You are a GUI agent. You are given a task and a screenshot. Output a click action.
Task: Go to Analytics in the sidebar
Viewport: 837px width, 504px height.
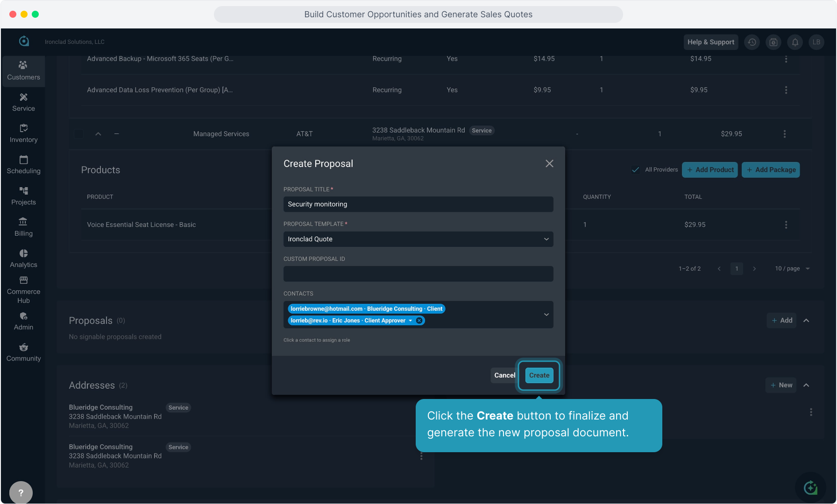(x=23, y=258)
